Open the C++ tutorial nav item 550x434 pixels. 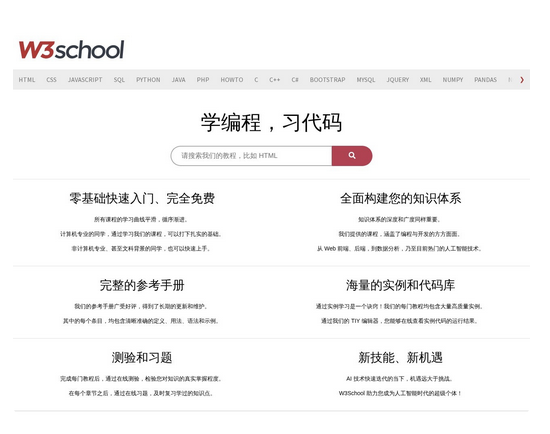[x=275, y=80]
